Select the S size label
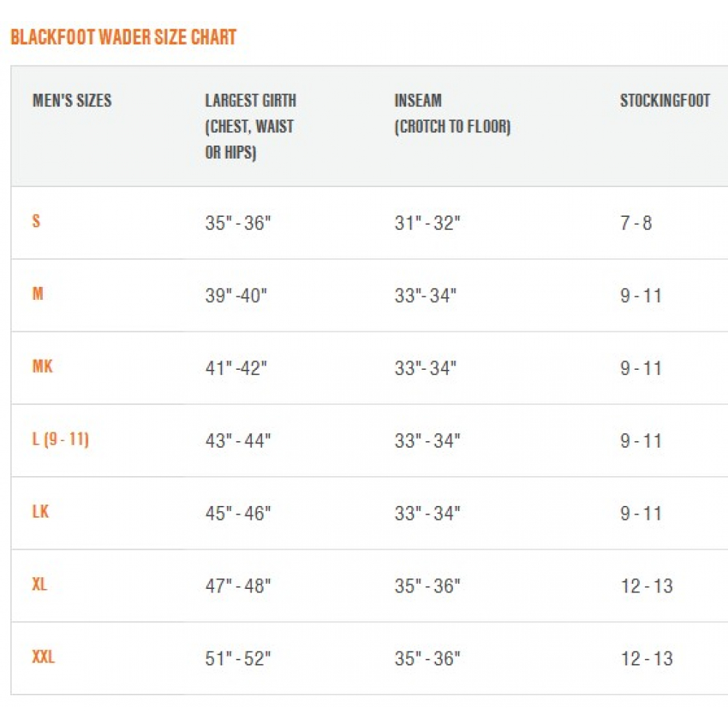 36,221
